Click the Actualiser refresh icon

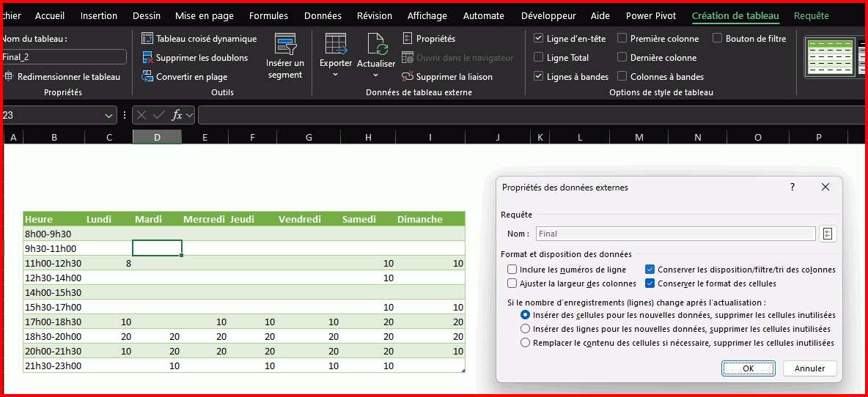(376, 45)
